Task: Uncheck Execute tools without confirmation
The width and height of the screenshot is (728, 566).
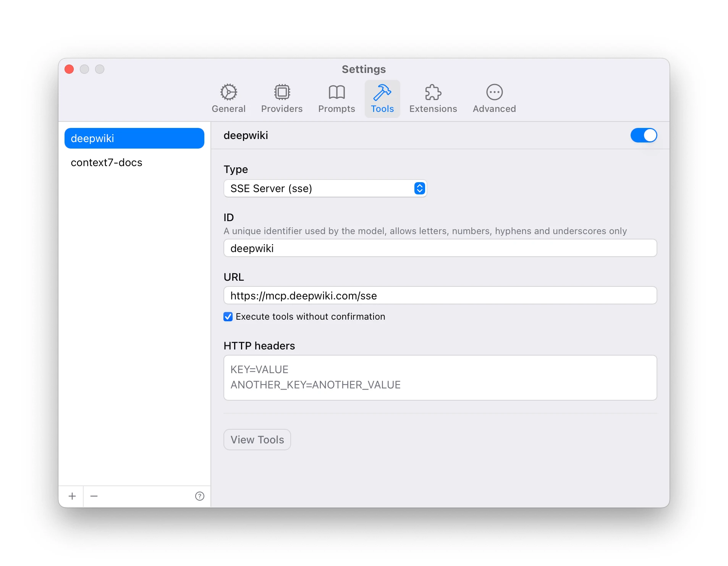Action: 228,317
